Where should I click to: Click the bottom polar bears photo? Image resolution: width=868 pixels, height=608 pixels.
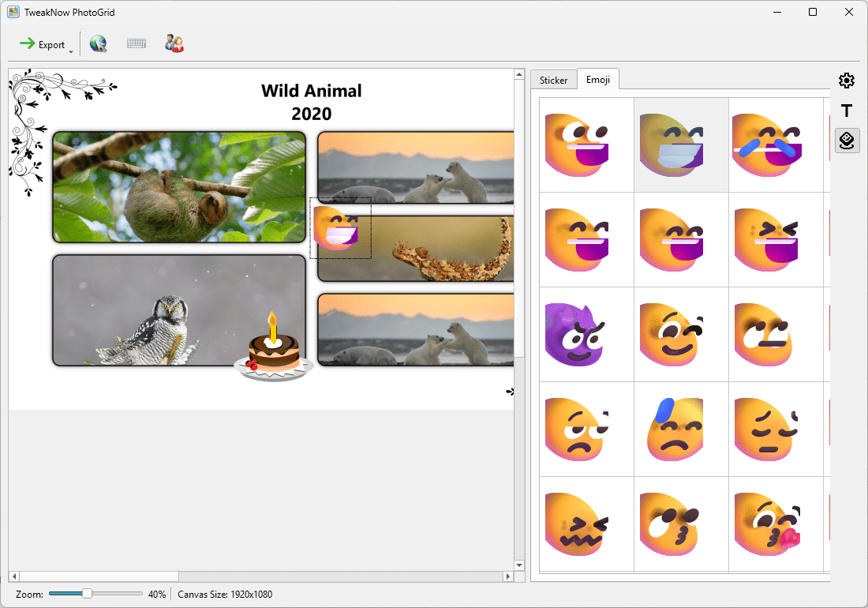tap(416, 329)
